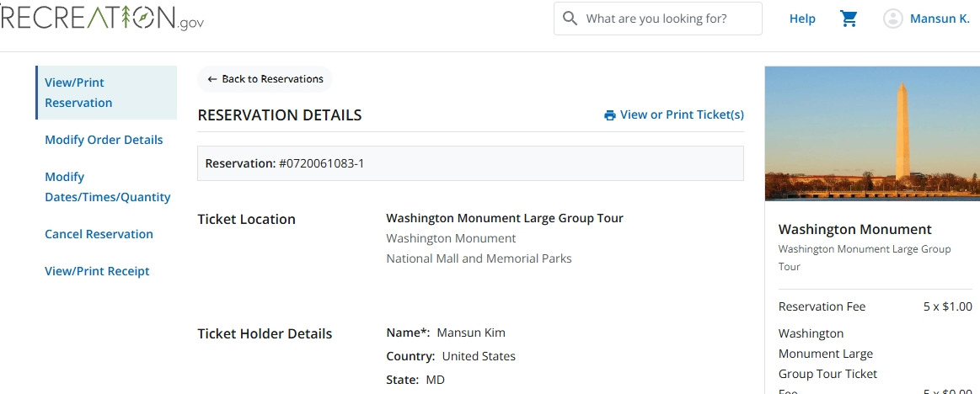Select Modify Order Details
Viewport: 980px width, 394px height.
click(x=104, y=140)
